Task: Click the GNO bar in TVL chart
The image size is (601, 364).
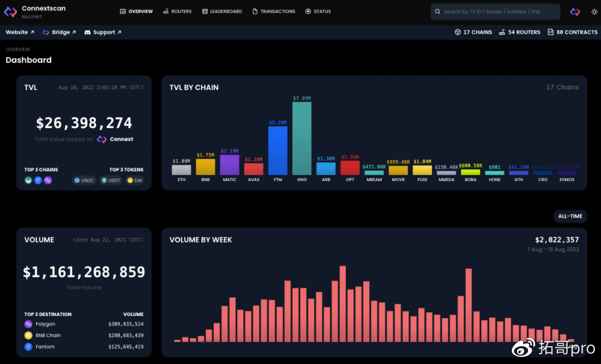Action: pyautogui.click(x=302, y=138)
